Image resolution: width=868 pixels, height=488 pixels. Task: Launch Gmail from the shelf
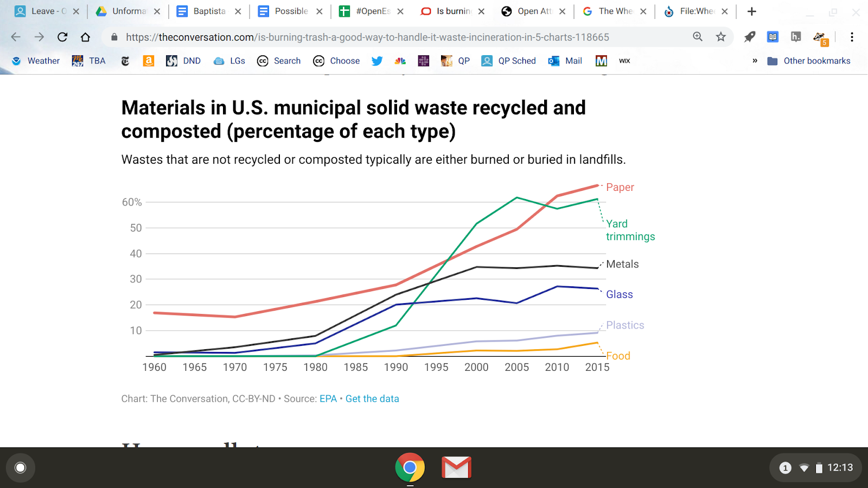pos(456,467)
